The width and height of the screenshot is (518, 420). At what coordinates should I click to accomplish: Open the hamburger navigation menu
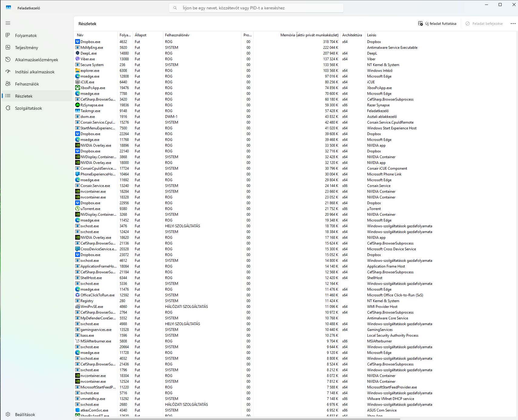pos(8,23)
